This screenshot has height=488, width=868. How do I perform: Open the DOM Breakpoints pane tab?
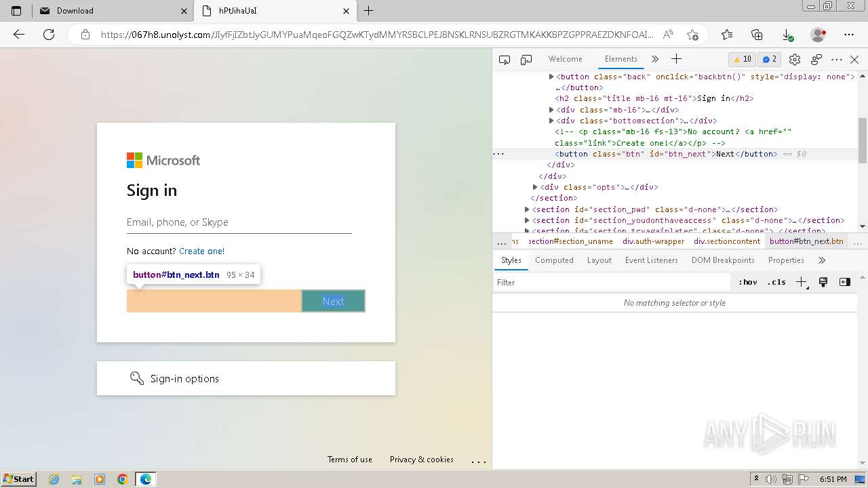pos(723,260)
